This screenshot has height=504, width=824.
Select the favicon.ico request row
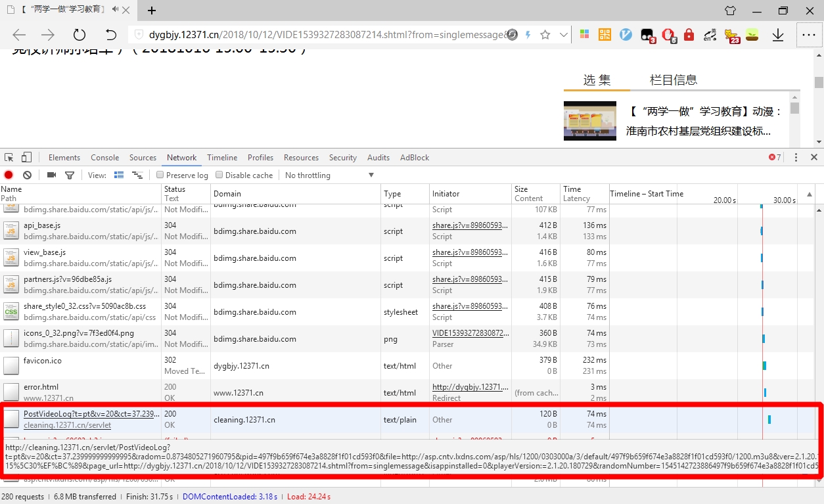pyautogui.click(x=407, y=365)
